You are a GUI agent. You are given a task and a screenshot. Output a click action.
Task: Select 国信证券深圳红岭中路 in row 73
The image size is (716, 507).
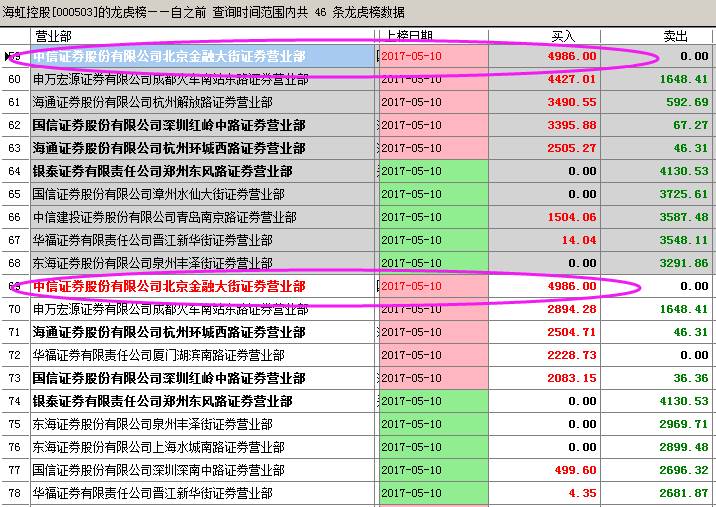coord(168,378)
